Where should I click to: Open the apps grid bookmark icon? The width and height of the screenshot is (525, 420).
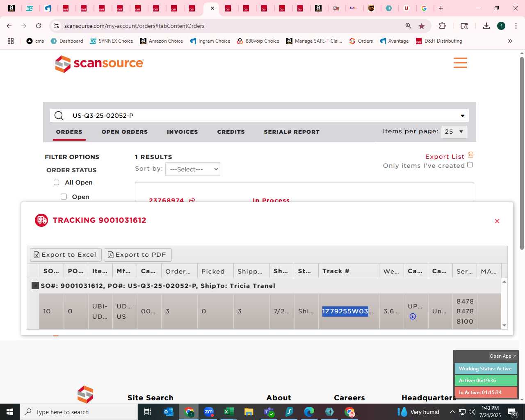coord(11,41)
